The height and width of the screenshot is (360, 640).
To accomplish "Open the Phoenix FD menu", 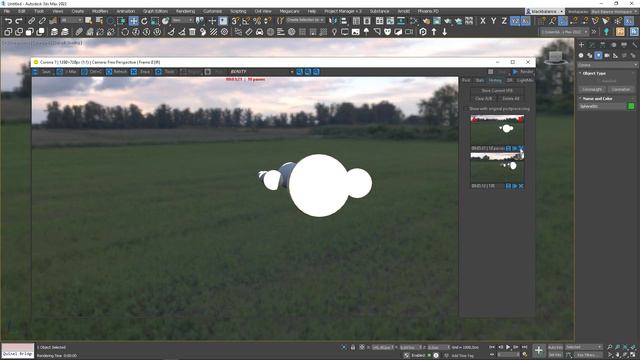I will [x=428, y=11].
